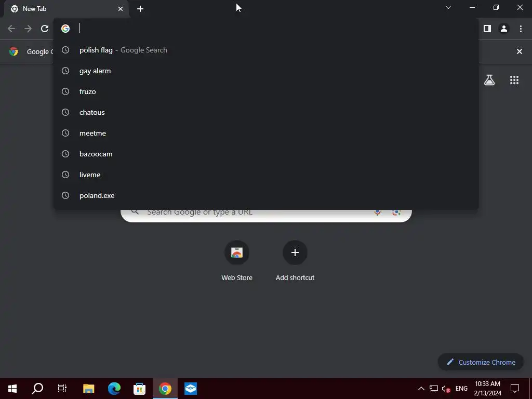
Task: Click ENG language indicator
Action: click(x=461, y=389)
